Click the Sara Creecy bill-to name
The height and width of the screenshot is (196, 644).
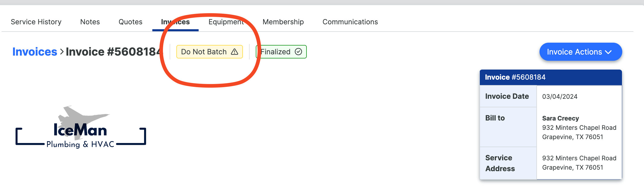[560, 118]
